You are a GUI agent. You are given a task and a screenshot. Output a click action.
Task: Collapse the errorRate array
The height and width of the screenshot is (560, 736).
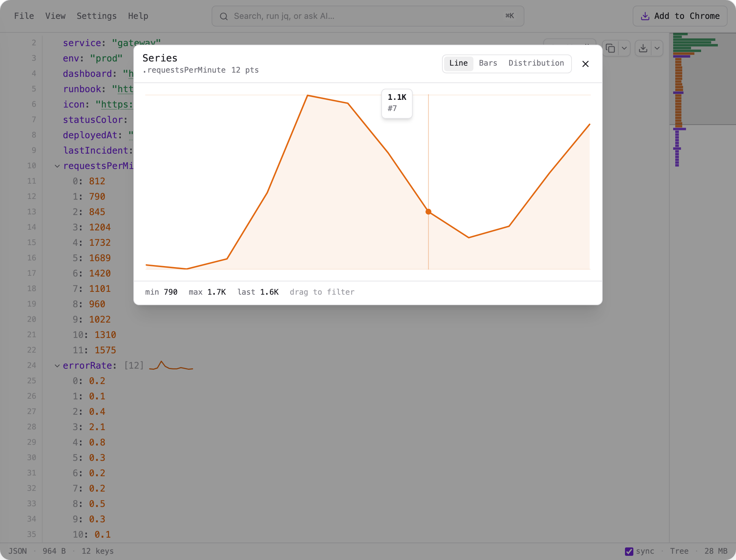(57, 366)
